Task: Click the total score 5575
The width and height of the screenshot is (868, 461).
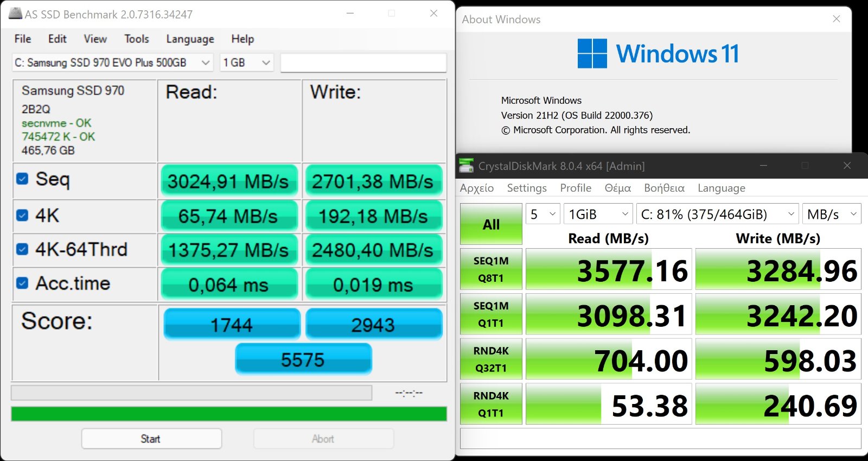Action: point(303,359)
